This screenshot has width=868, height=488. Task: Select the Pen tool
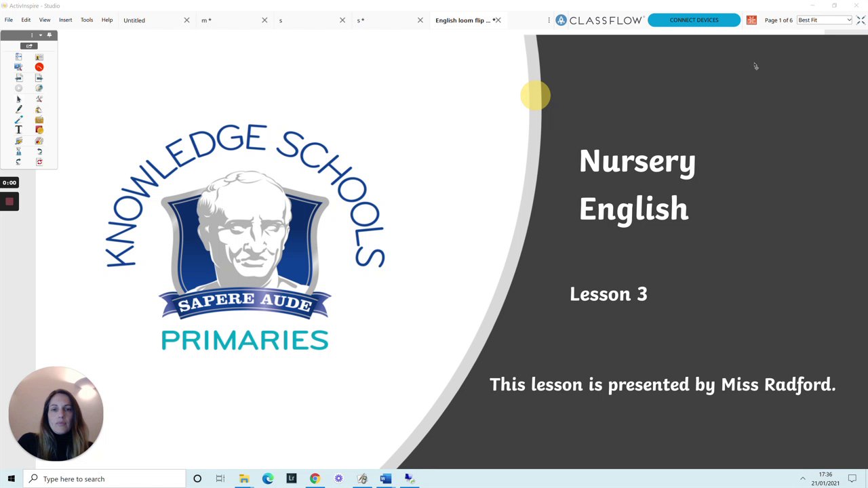[x=18, y=109]
